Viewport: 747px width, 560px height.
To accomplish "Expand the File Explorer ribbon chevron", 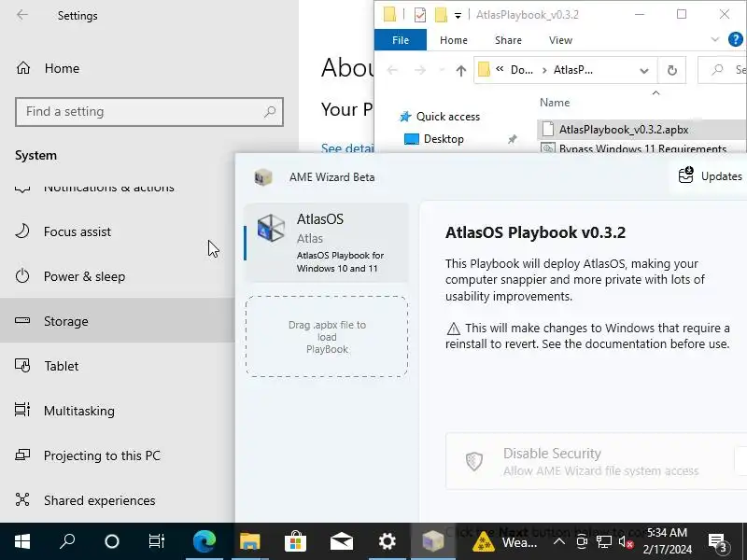I will point(714,39).
